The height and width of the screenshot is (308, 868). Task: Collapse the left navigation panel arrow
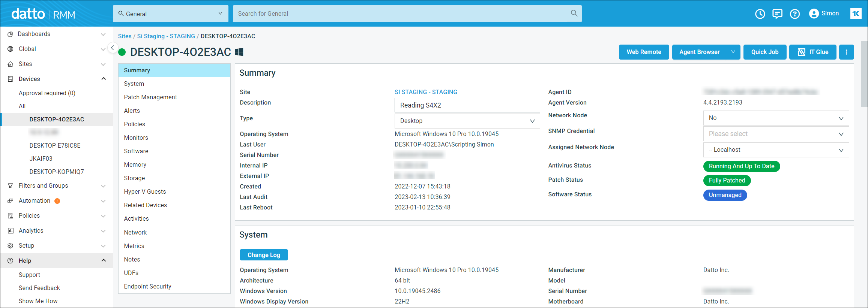pyautogui.click(x=112, y=48)
